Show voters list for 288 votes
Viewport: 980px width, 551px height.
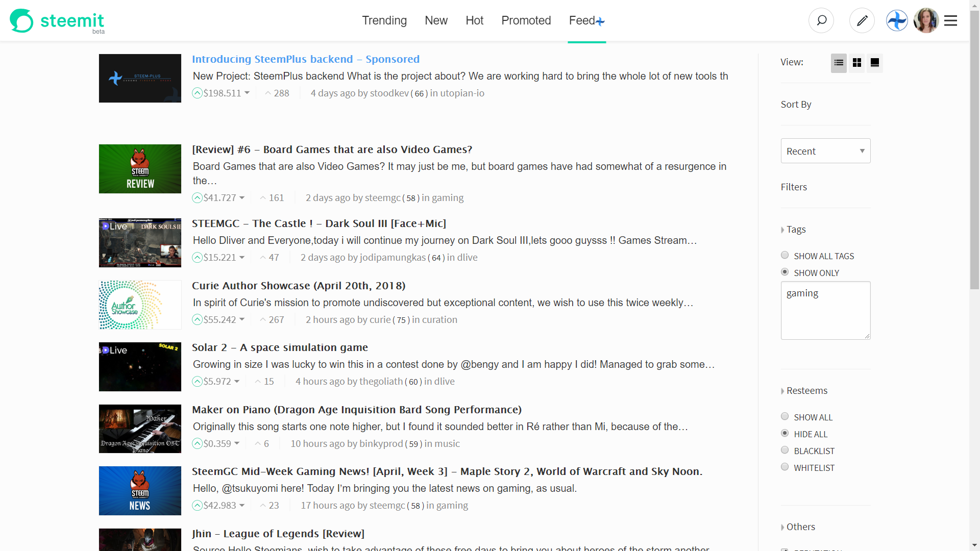tap(277, 93)
